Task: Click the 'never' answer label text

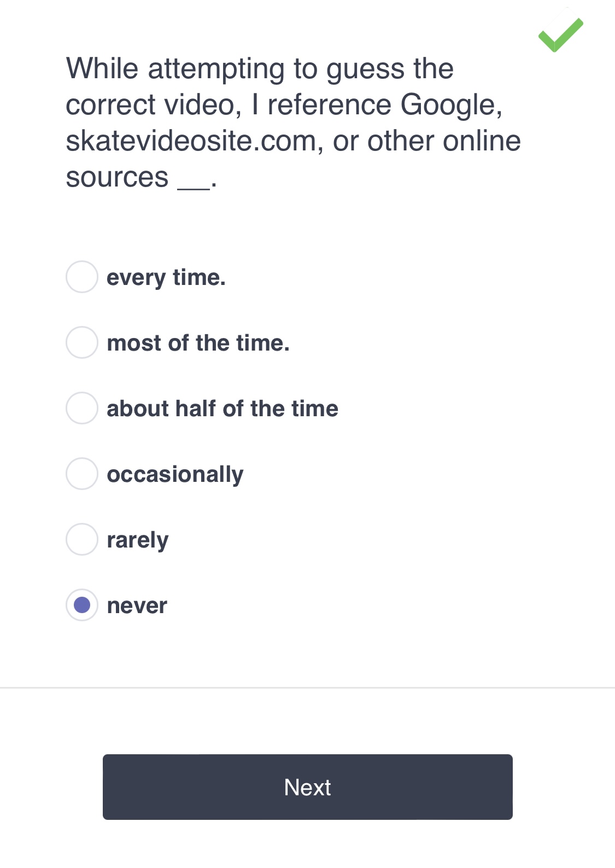Action: click(137, 606)
